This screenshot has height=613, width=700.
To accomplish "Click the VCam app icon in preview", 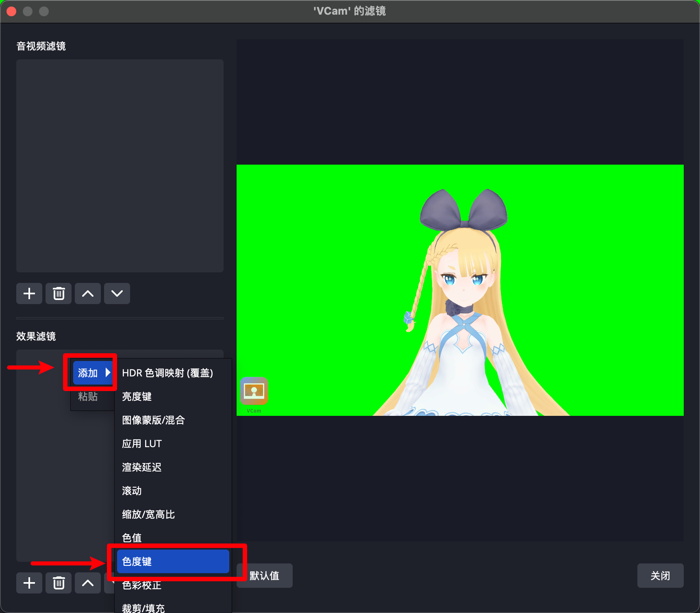I will (254, 391).
